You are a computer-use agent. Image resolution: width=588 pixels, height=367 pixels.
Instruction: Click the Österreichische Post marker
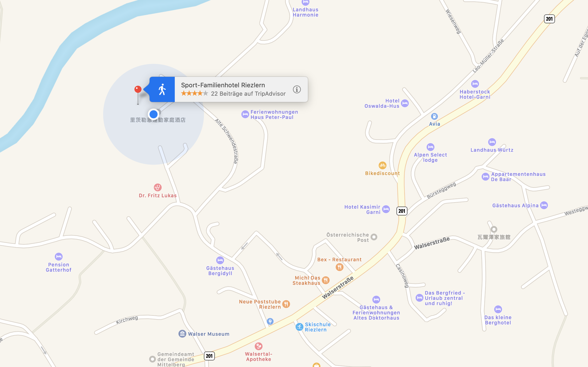pyautogui.click(x=374, y=237)
